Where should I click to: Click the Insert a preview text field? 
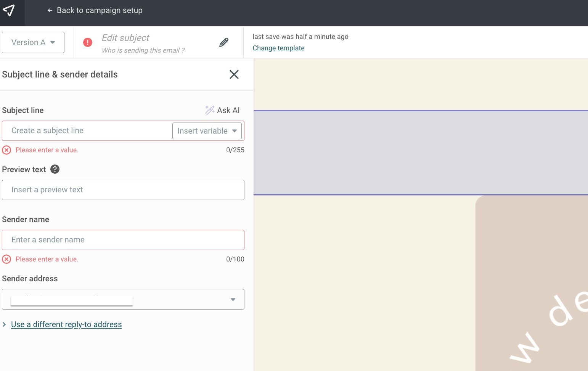point(123,190)
